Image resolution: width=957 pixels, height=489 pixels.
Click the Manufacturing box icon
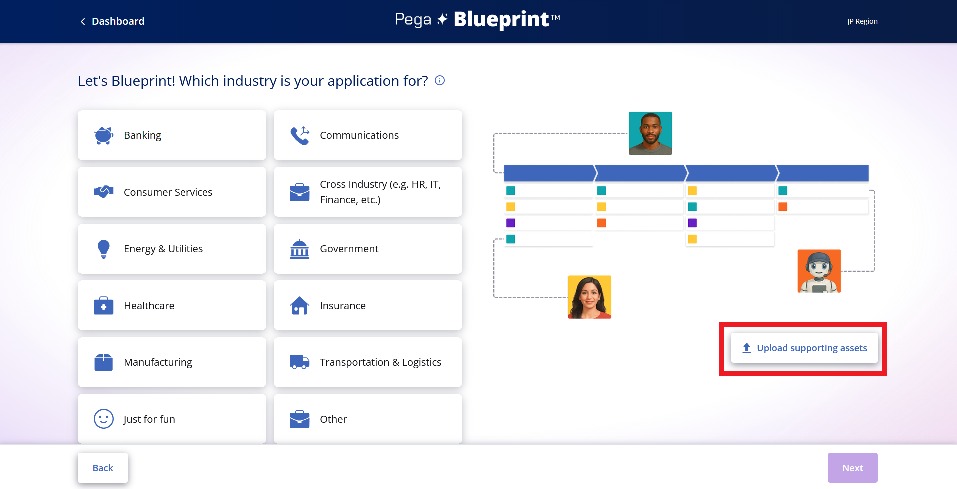pos(103,362)
